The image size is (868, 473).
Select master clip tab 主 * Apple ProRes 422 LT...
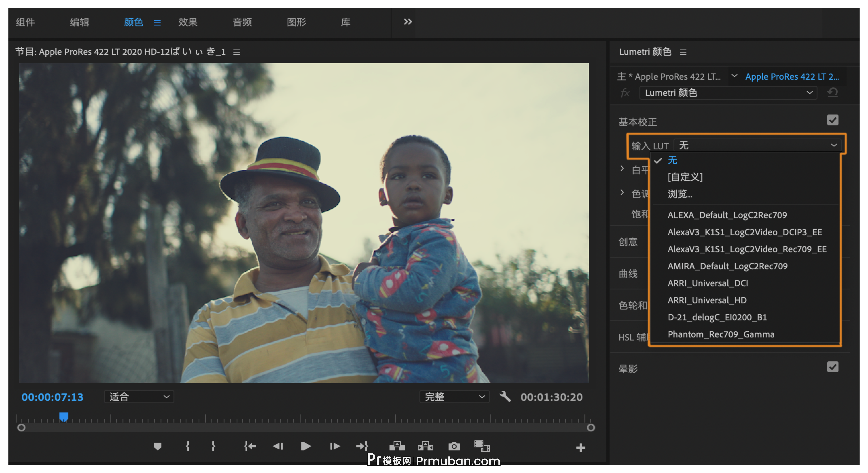(x=669, y=76)
